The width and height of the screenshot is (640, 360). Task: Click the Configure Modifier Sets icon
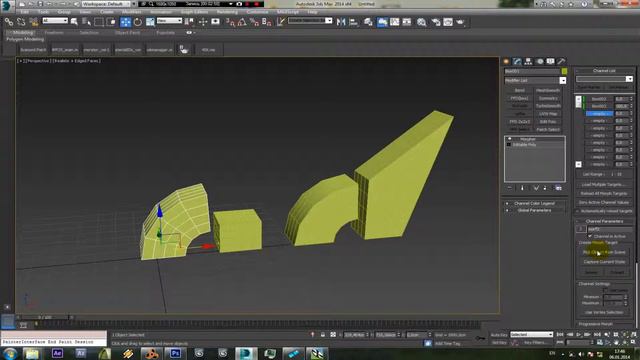pos(558,188)
